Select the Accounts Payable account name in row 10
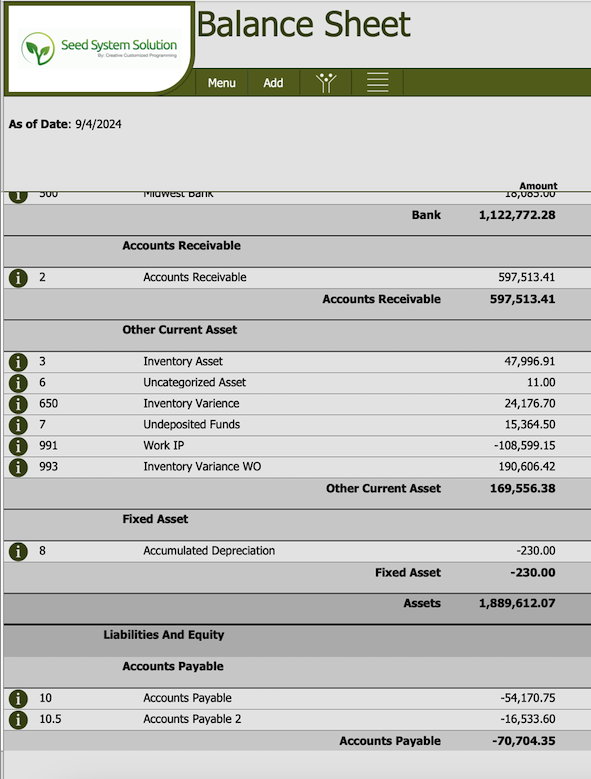This screenshot has width=591, height=779. pyautogui.click(x=187, y=698)
